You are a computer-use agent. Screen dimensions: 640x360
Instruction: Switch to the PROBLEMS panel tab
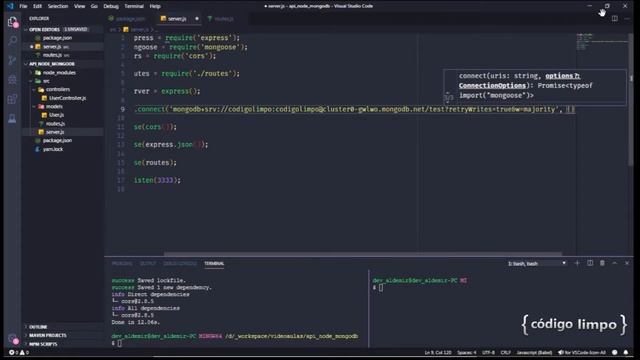[x=122, y=264]
